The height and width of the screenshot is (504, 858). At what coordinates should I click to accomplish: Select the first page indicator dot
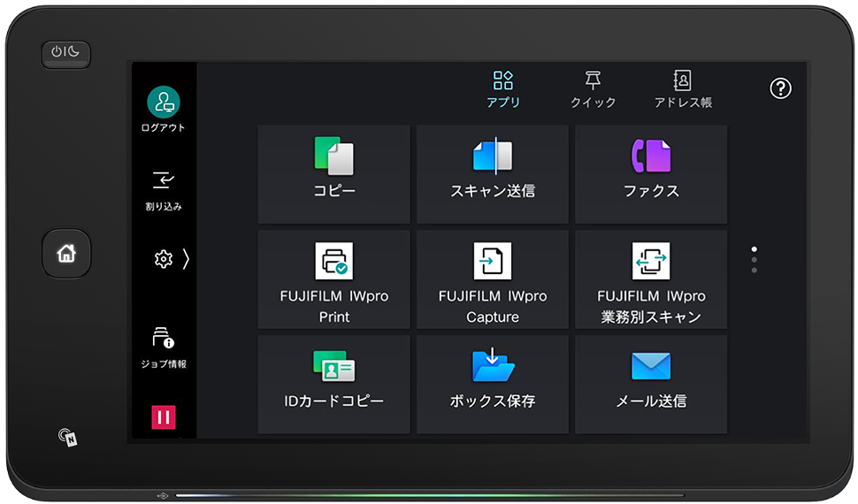(754, 249)
